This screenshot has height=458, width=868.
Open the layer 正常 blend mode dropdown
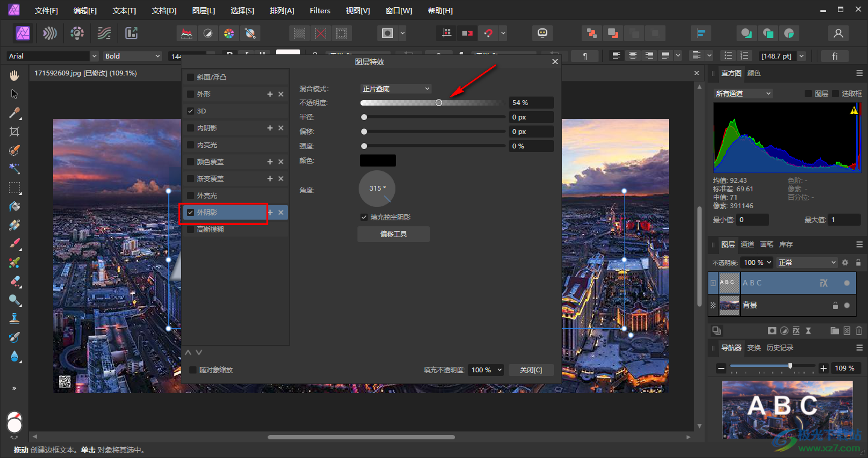pos(807,262)
